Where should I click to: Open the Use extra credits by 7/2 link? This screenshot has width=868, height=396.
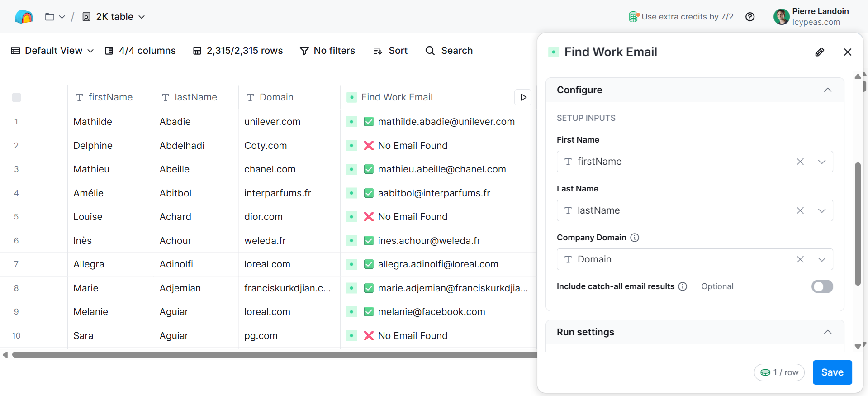coord(687,17)
